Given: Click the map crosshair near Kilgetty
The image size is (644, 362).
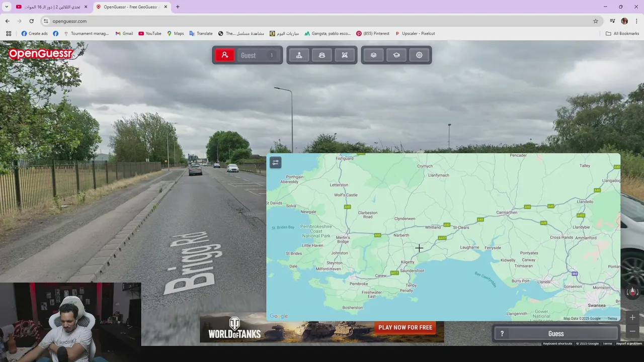Looking at the screenshot, I should pyautogui.click(x=419, y=248).
